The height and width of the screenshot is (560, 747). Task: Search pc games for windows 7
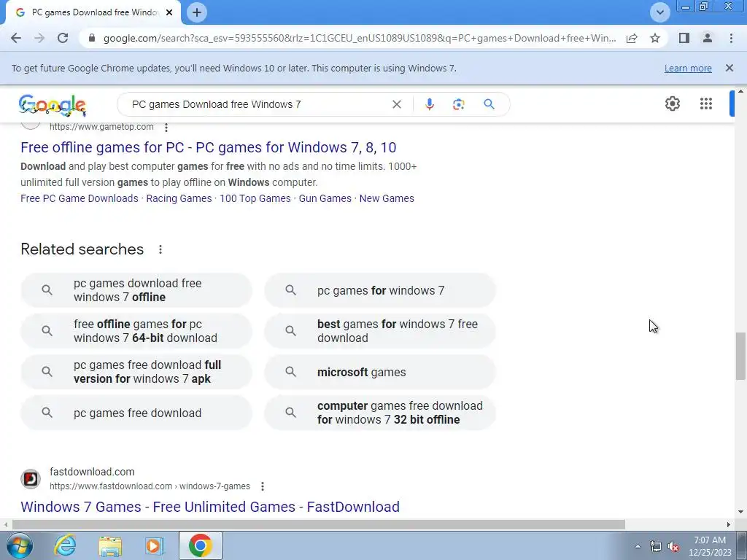click(380, 290)
